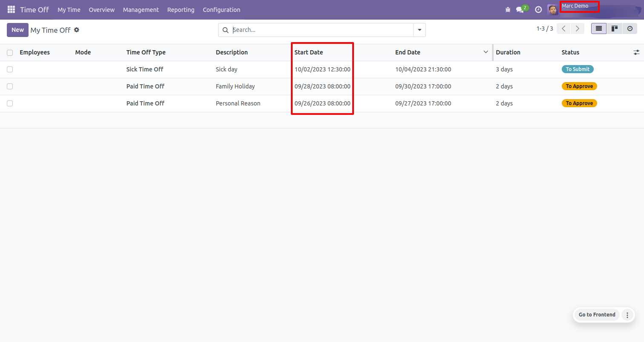The image size is (644, 342).
Task: Click To Approve badge for Family Holiday
Action: coord(579,86)
